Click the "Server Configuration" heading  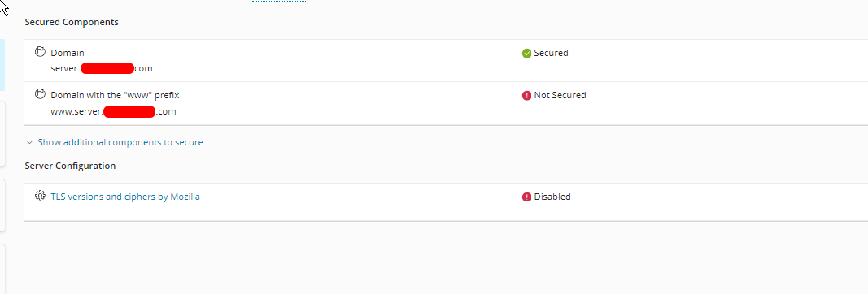click(x=70, y=166)
